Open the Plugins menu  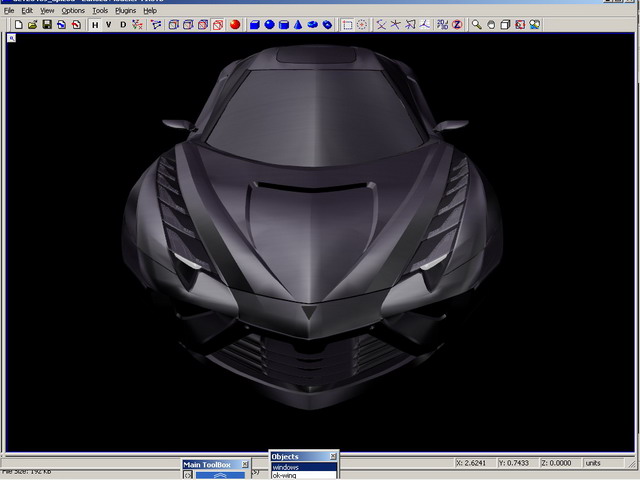(125, 10)
